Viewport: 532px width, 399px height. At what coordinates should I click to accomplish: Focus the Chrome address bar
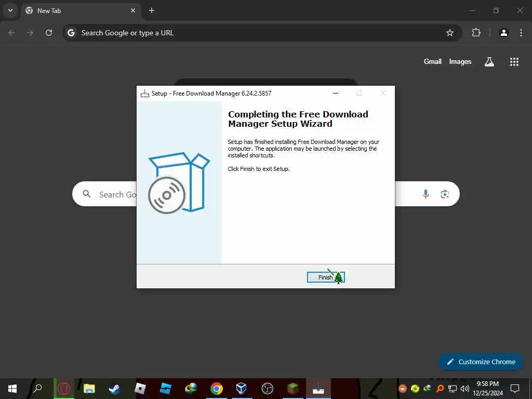click(262, 33)
